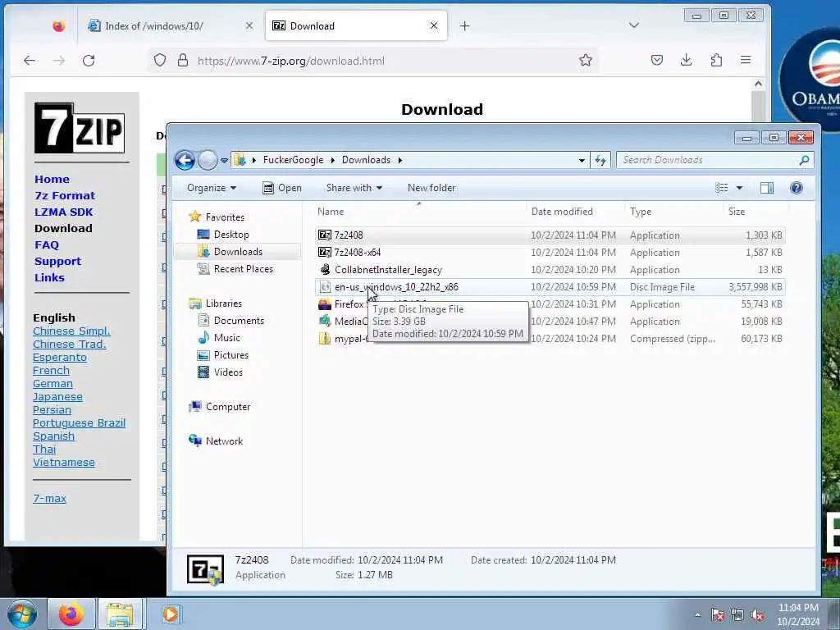Open Firefox extensions puzzle icon
The height and width of the screenshot is (630, 840).
pyautogui.click(x=716, y=60)
